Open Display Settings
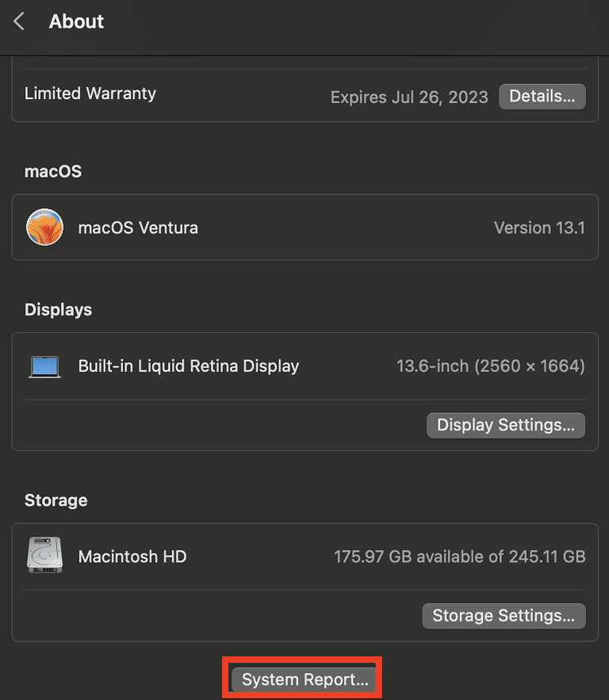The width and height of the screenshot is (609, 700). (505, 425)
